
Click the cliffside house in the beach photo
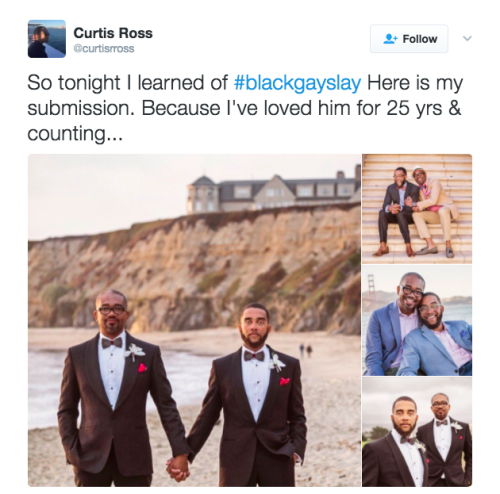[x=274, y=192]
